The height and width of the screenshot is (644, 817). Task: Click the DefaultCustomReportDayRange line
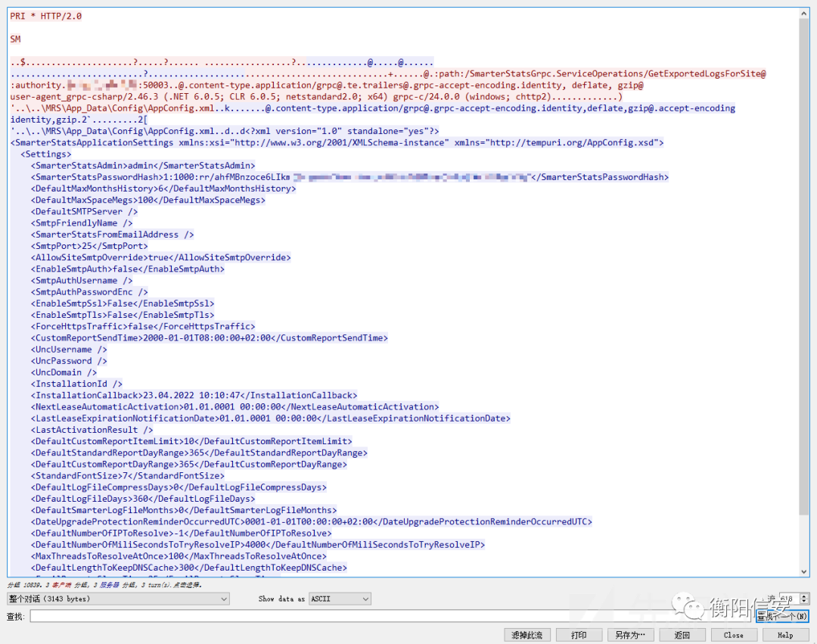coord(188,464)
